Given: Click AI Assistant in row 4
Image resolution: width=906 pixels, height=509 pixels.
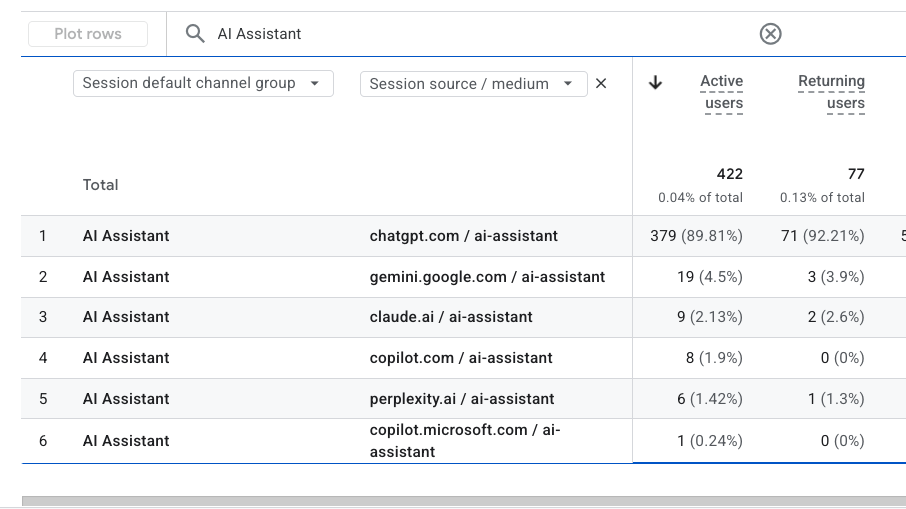Looking at the screenshot, I should click(x=126, y=358).
